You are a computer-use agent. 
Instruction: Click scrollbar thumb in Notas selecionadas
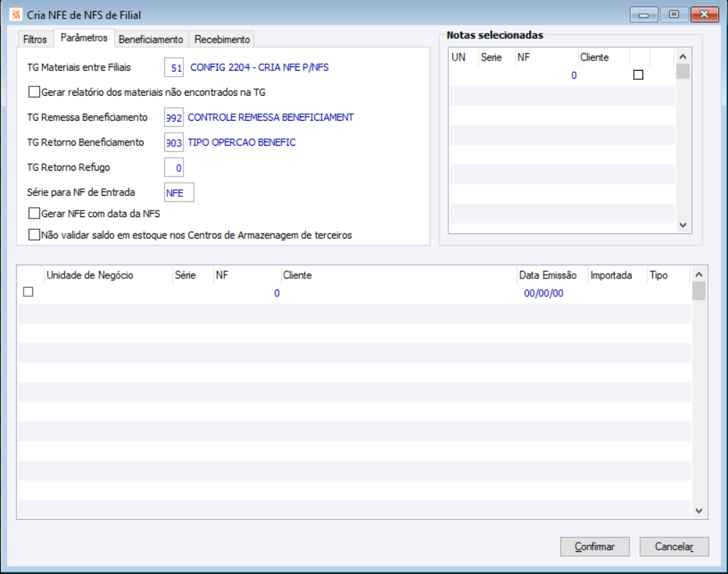click(x=683, y=71)
